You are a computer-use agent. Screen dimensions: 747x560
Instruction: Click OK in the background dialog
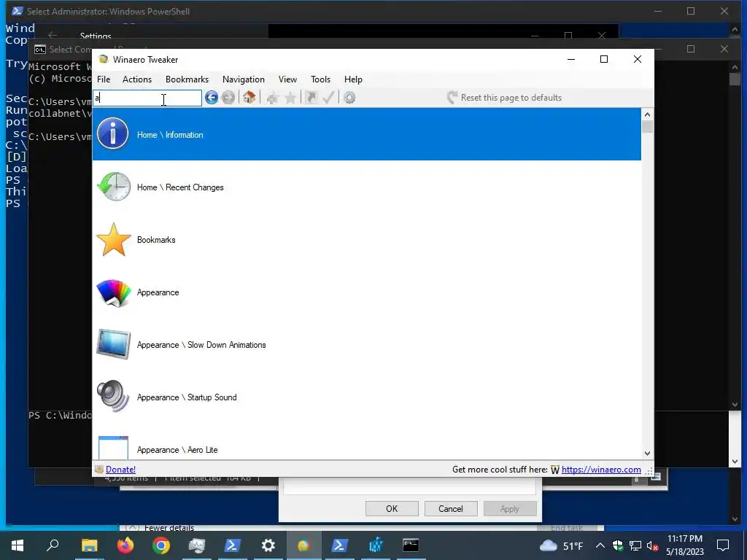coord(392,508)
